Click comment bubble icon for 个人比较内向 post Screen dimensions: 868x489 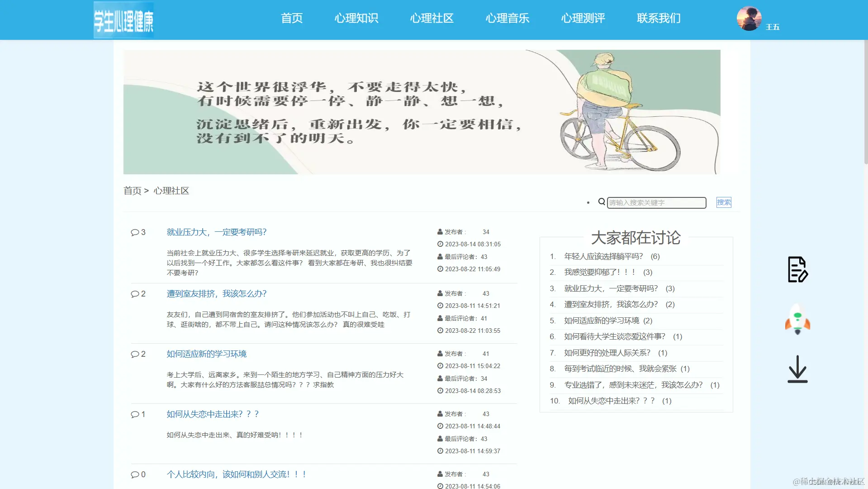coord(135,475)
